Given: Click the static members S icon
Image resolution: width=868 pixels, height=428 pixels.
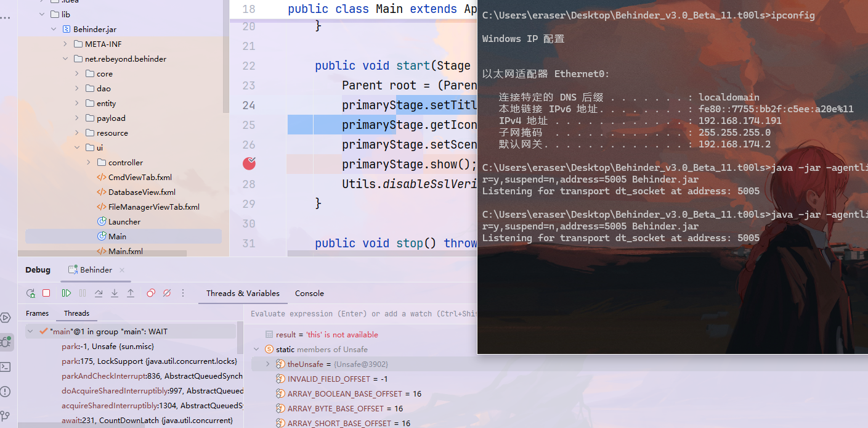Looking at the screenshot, I should click(x=269, y=349).
